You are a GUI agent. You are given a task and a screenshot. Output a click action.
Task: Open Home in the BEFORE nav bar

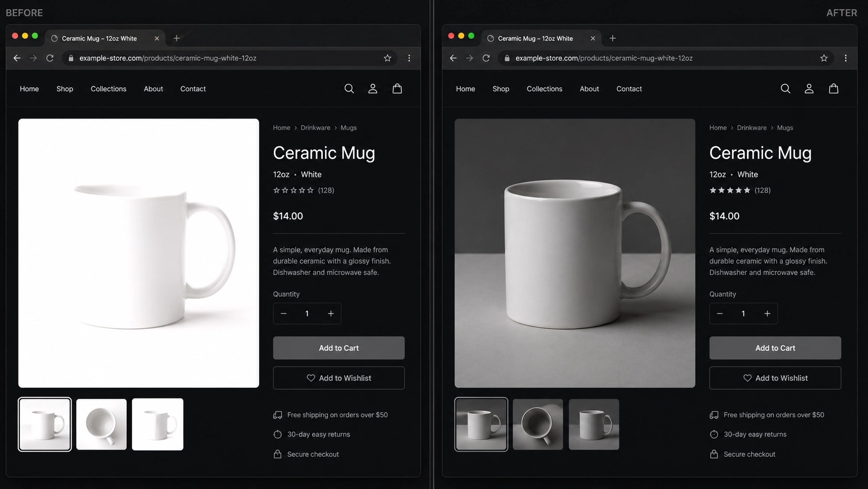[x=29, y=89]
